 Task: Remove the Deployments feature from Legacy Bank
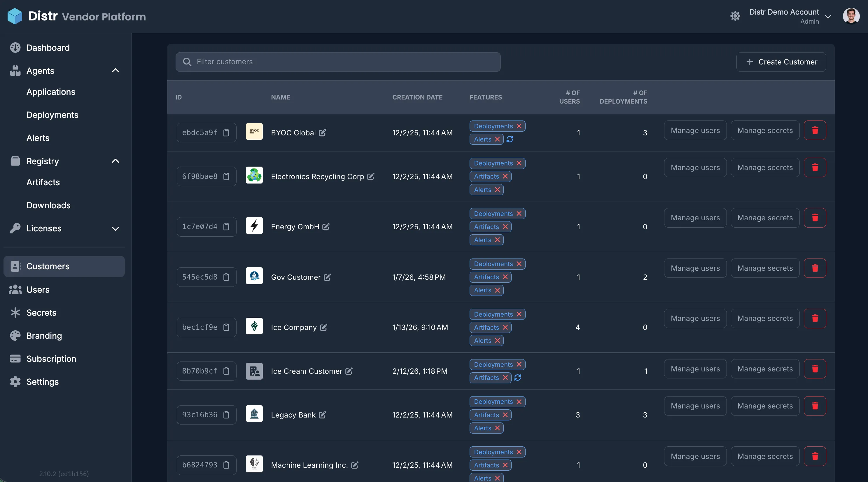coord(519,401)
